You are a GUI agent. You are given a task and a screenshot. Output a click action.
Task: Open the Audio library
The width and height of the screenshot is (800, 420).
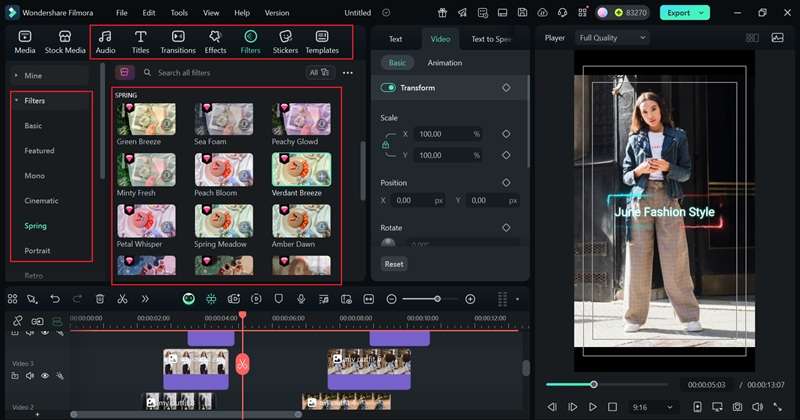pos(105,42)
